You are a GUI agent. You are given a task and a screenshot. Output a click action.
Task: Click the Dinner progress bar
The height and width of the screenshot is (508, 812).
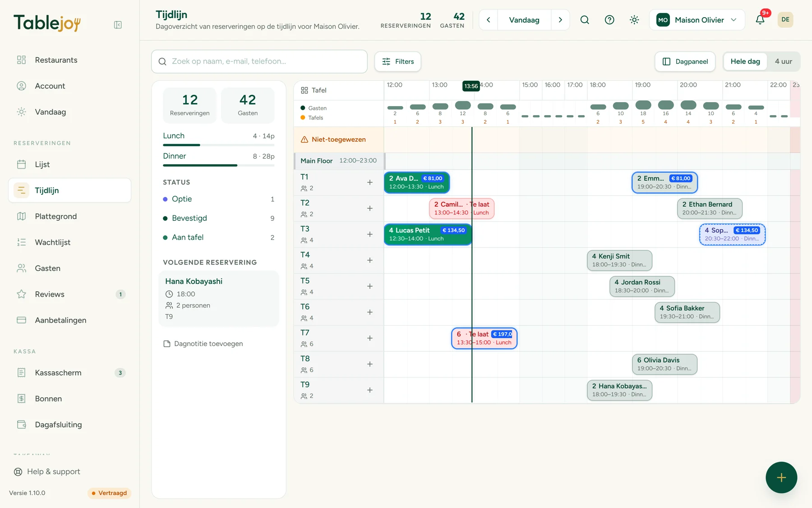click(219, 165)
